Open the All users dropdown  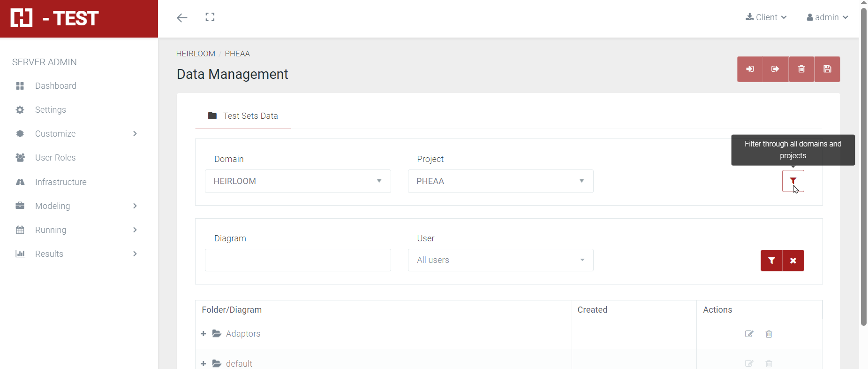(x=500, y=260)
